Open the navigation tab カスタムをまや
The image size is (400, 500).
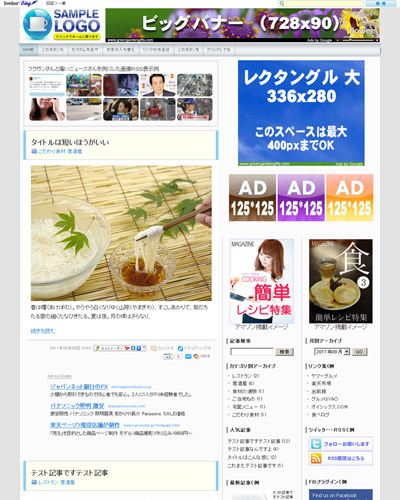[x=85, y=50]
